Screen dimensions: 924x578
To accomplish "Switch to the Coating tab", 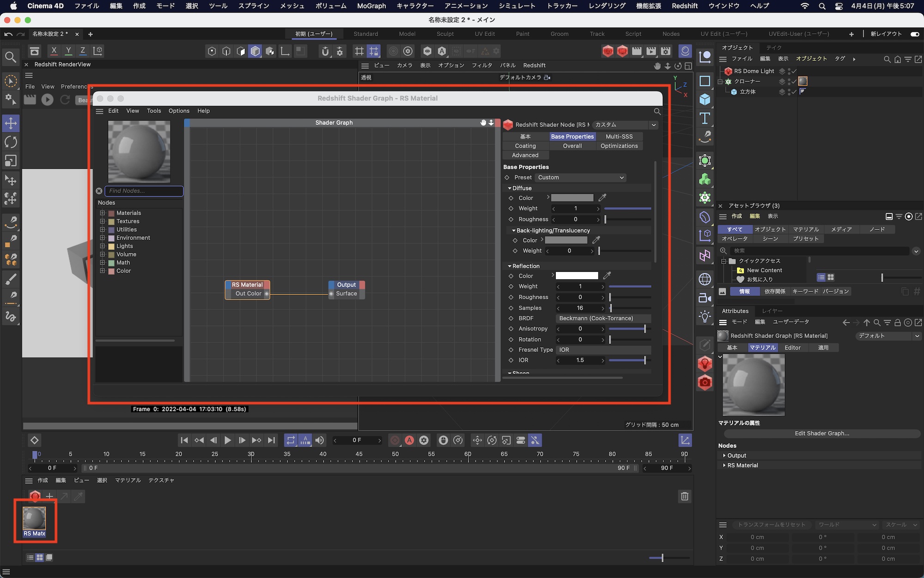I will tap(525, 146).
